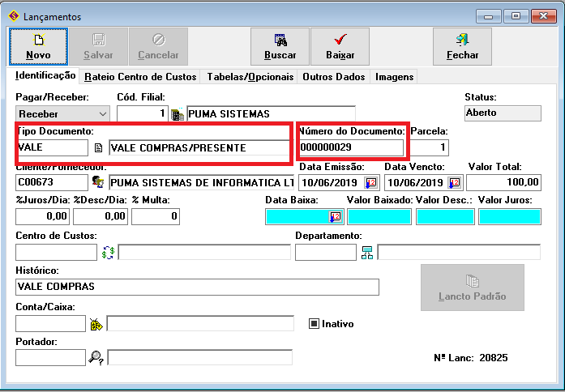Screen dimensions: 565x392
Task: Click the Fechar button
Action: (x=462, y=47)
